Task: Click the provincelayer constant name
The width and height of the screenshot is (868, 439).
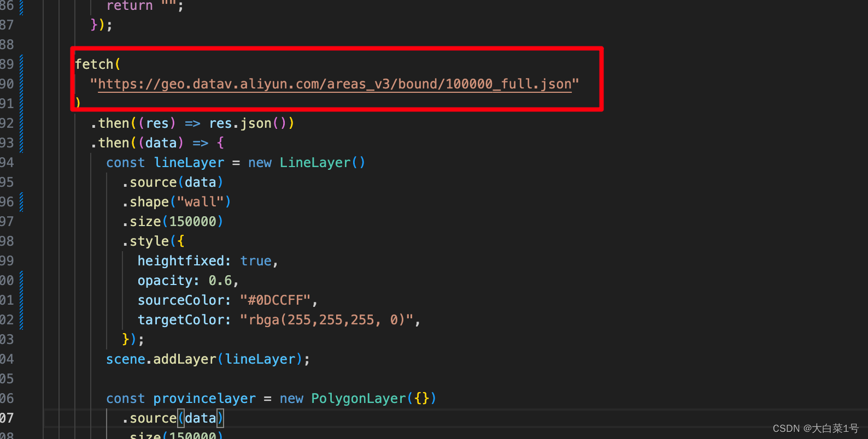Action: coord(204,399)
